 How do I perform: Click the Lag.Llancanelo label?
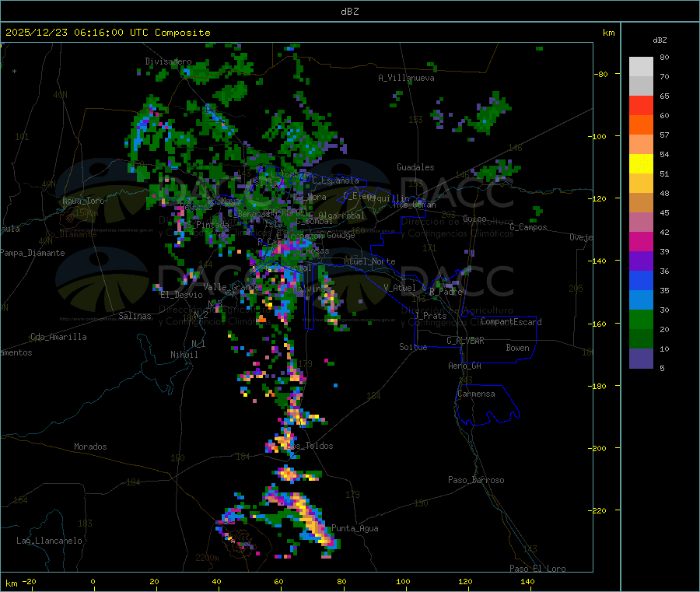coord(49,541)
